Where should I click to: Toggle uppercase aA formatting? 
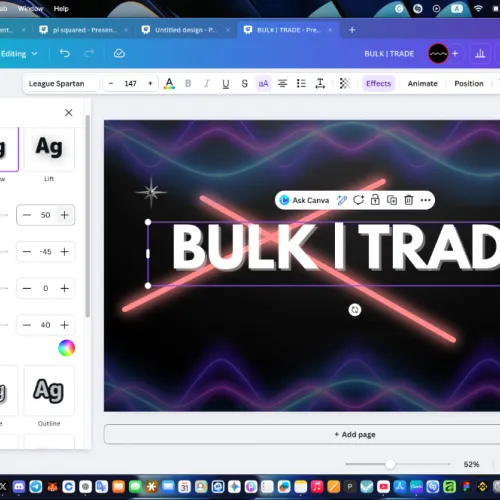click(263, 83)
